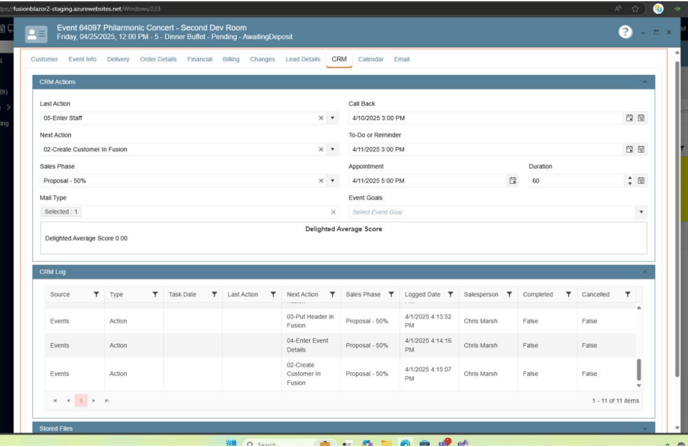
Task: Expand the Event Goals dropdown
Action: point(641,212)
